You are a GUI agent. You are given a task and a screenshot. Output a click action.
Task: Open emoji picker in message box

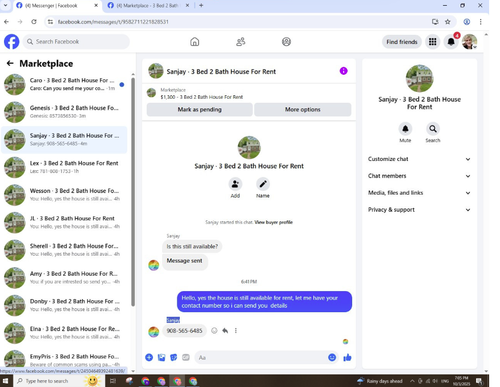coord(332,357)
